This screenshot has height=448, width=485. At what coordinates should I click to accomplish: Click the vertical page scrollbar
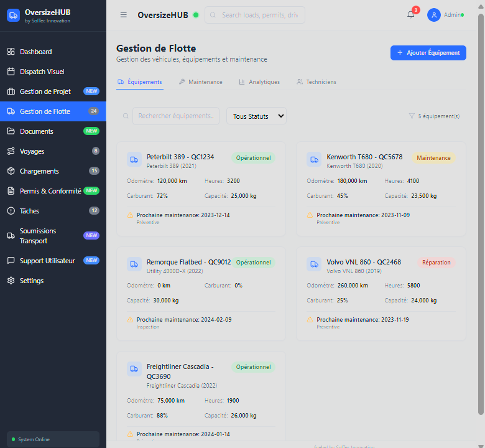[x=481, y=213]
